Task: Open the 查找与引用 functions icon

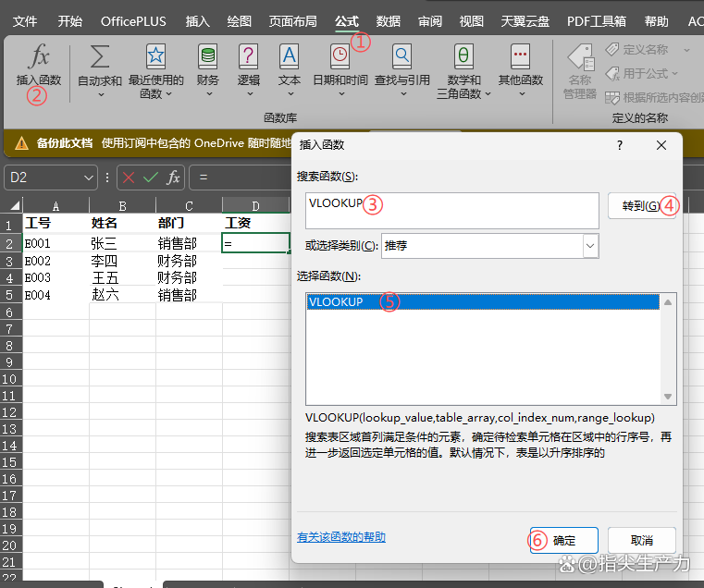Action: click(401, 56)
